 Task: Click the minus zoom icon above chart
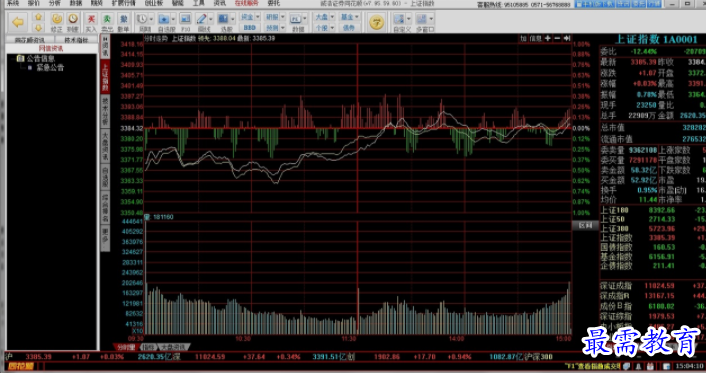tap(557, 39)
